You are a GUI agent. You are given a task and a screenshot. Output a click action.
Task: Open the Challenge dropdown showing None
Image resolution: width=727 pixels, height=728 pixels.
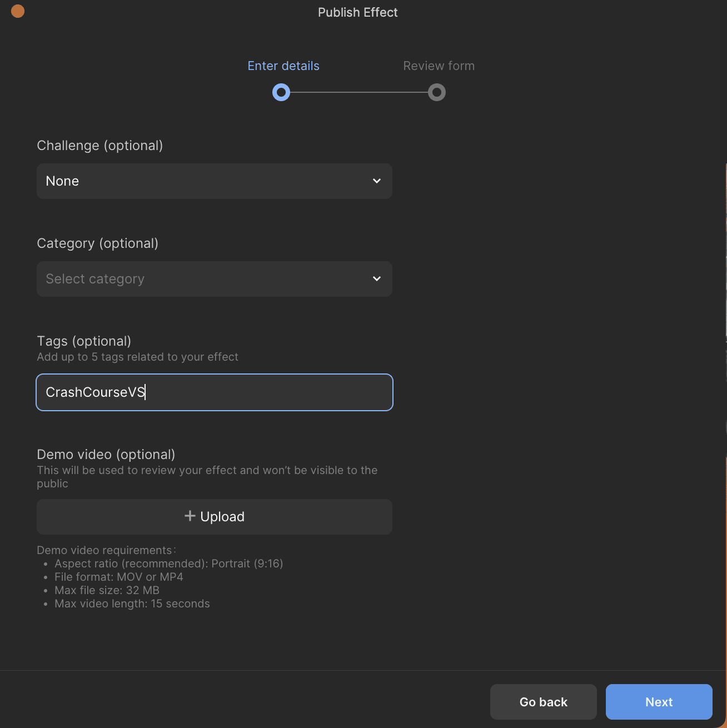point(215,181)
